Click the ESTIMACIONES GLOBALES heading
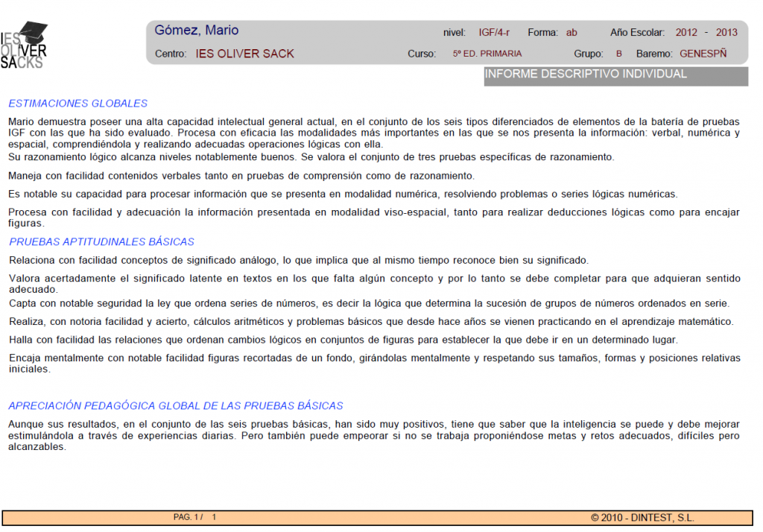The width and height of the screenshot is (763, 532). click(x=78, y=104)
